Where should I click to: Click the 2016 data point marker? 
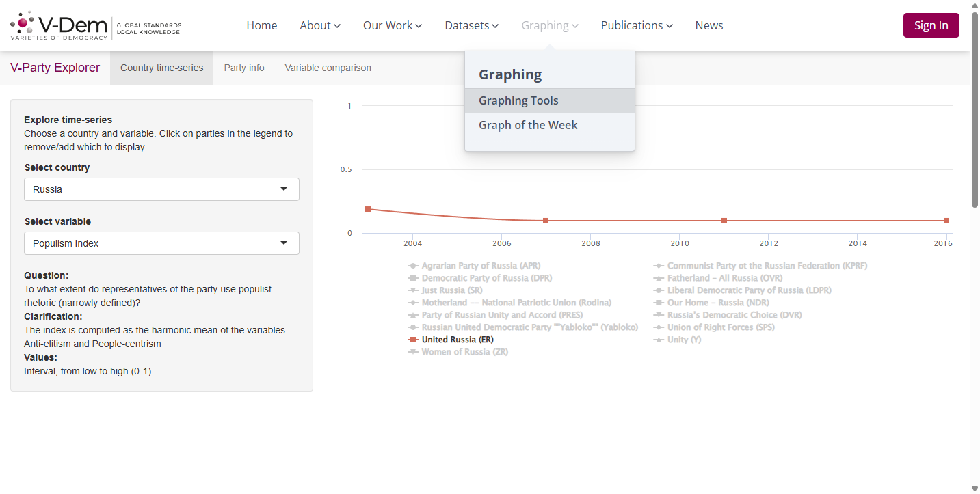click(946, 221)
